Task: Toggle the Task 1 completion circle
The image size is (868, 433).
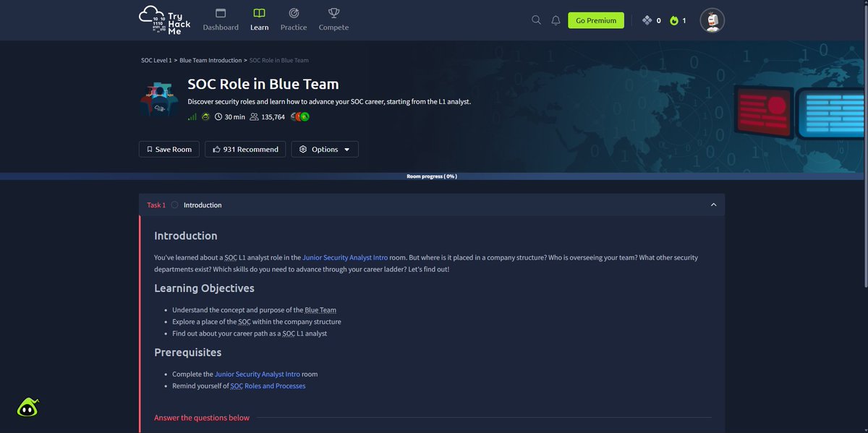Action: point(174,205)
